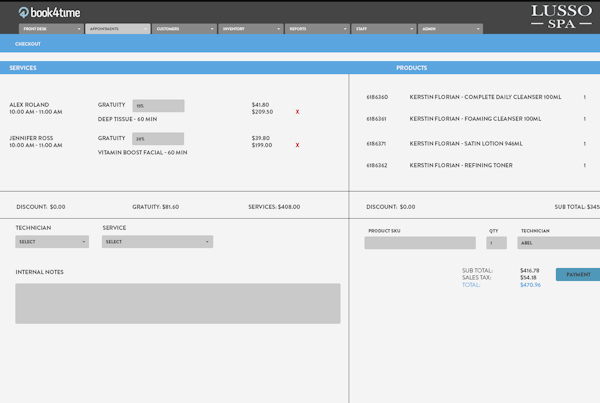Screen dimensions: 600x403
Task: Delete Jennifer Ross's Vitamin Boost Facial
Action: (297, 146)
